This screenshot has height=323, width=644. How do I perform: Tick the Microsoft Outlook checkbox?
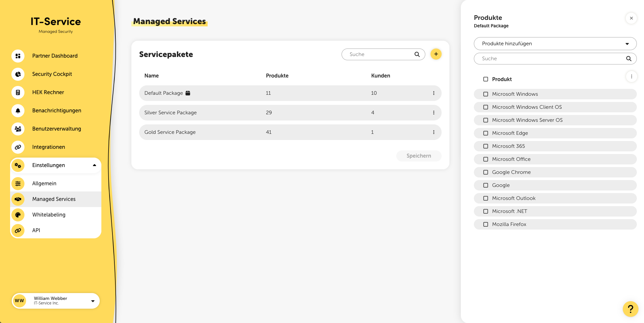pyautogui.click(x=486, y=198)
